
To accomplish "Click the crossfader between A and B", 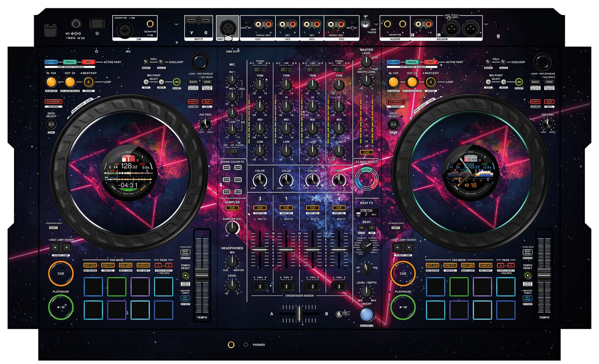I will [x=299, y=313].
